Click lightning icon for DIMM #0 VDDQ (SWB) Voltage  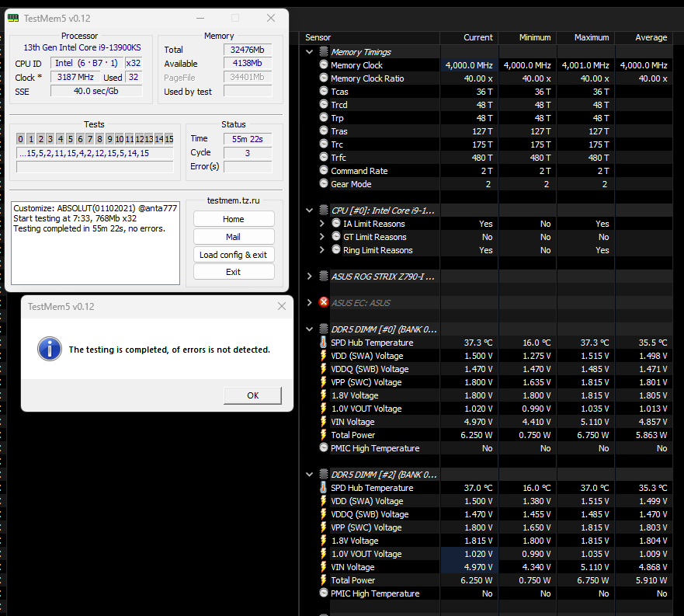coord(323,368)
